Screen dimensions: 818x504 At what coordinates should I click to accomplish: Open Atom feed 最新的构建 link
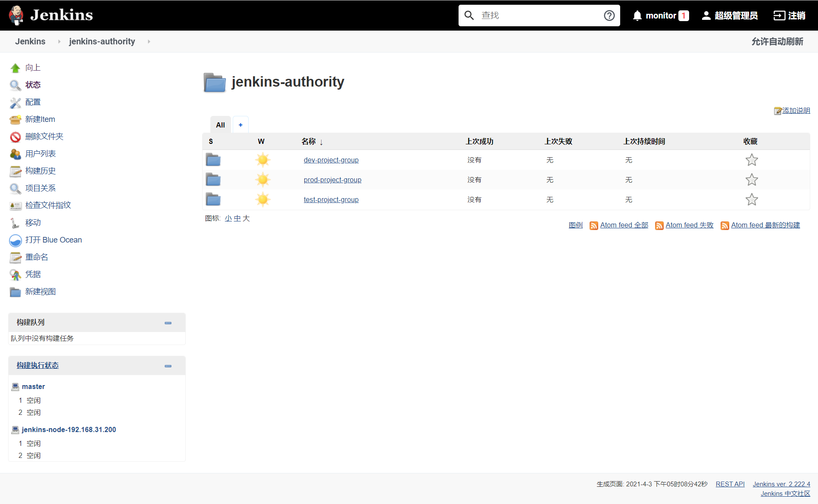click(765, 225)
